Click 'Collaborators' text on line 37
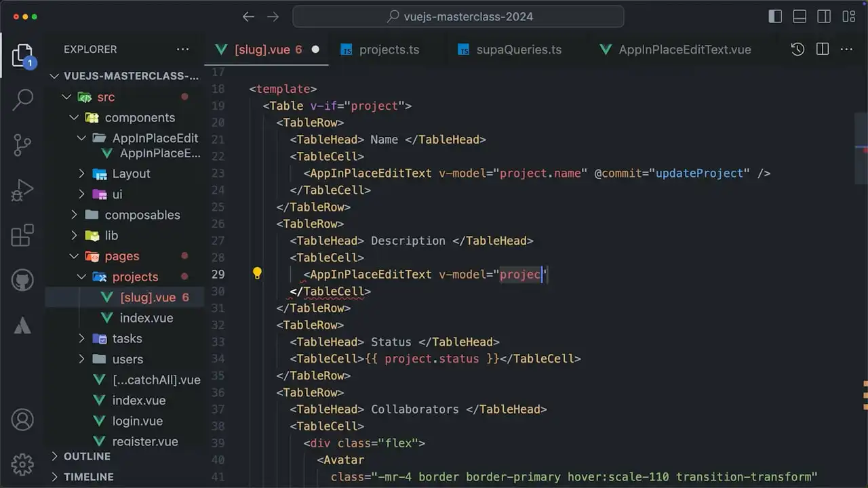The image size is (868, 488). pyautogui.click(x=415, y=409)
